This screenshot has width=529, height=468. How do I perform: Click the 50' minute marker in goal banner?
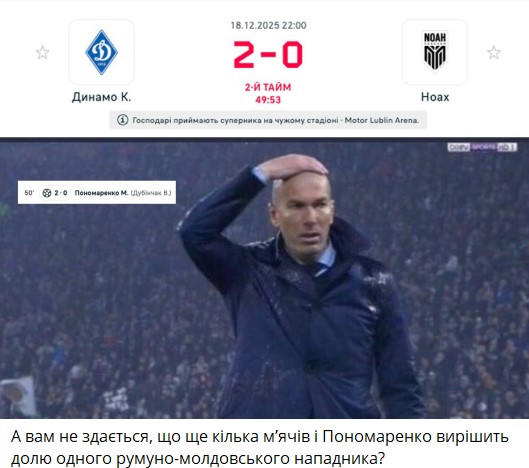[x=29, y=193]
